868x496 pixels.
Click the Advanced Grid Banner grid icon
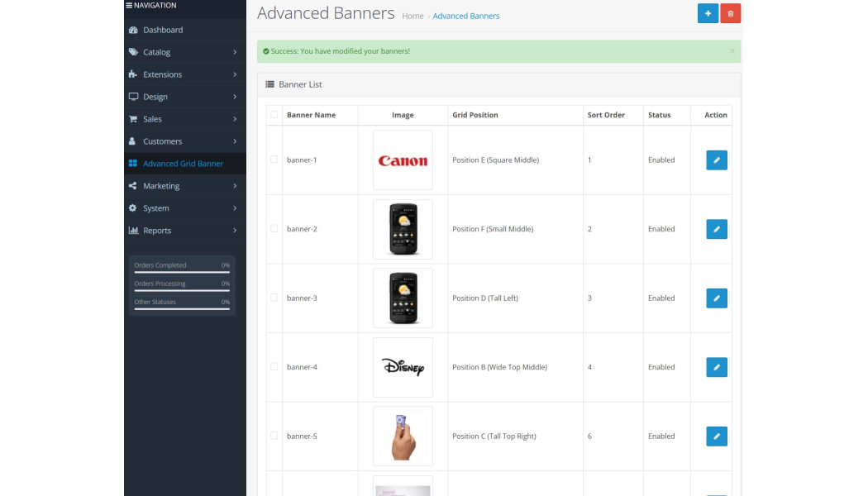(133, 164)
